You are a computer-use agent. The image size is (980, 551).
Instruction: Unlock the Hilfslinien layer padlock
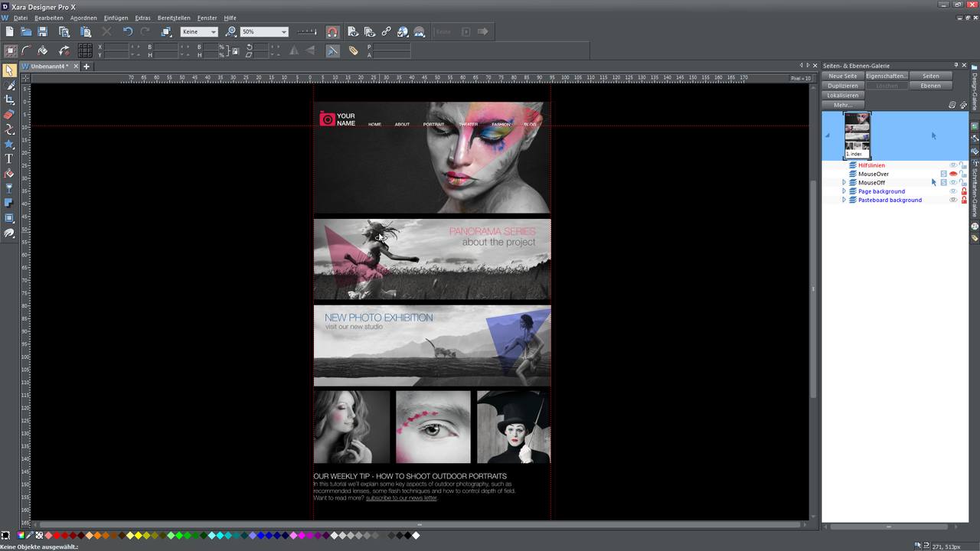tap(962, 165)
